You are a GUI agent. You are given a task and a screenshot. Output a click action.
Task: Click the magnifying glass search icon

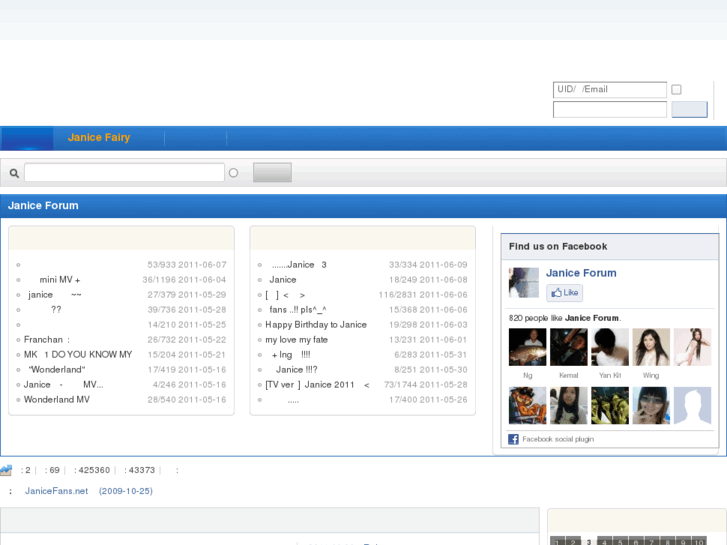(14, 173)
